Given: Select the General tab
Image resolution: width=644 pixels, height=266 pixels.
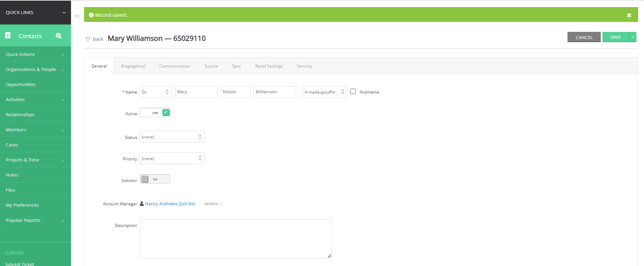Looking at the screenshot, I should click(x=99, y=66).
